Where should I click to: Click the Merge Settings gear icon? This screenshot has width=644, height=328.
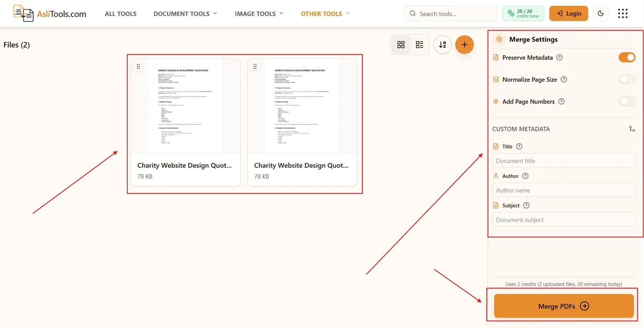[499, 39]
